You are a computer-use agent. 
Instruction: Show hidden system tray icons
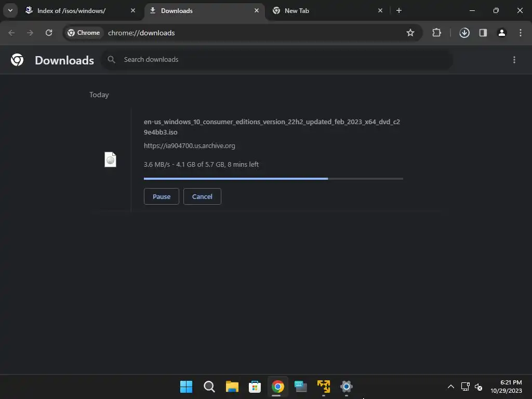point(451,387)
